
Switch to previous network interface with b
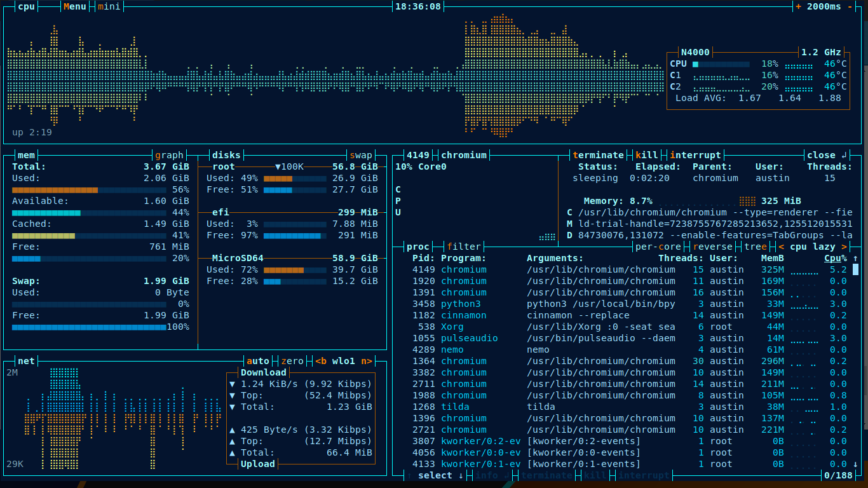321,361
